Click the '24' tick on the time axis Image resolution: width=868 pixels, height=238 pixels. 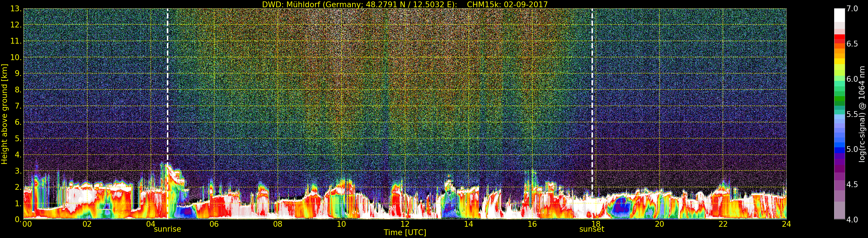pos(786,224)
